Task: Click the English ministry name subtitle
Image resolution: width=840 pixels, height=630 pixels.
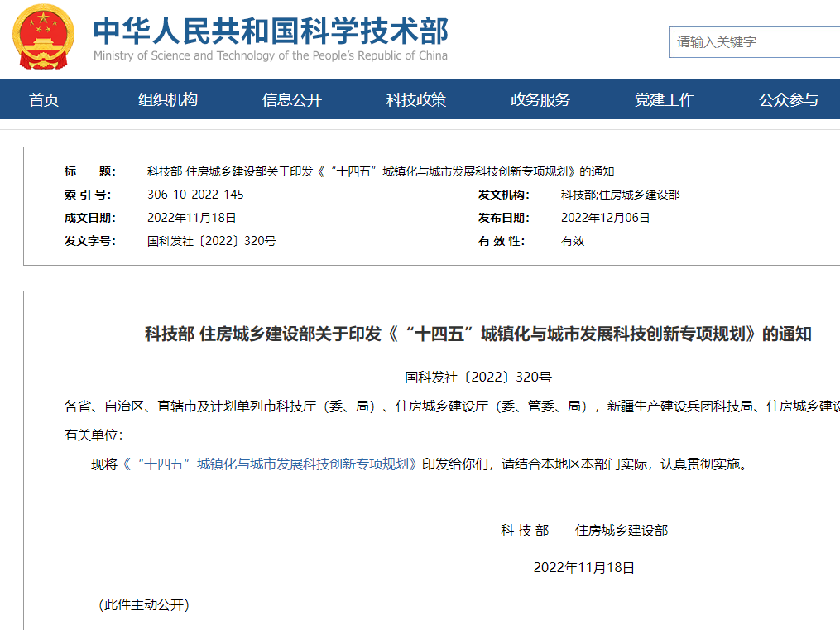Action: 271,55
